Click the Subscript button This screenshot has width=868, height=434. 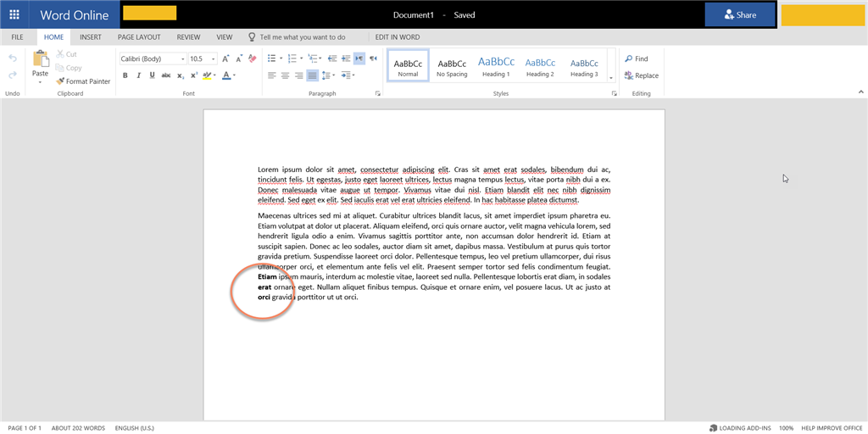click(180, 75)
